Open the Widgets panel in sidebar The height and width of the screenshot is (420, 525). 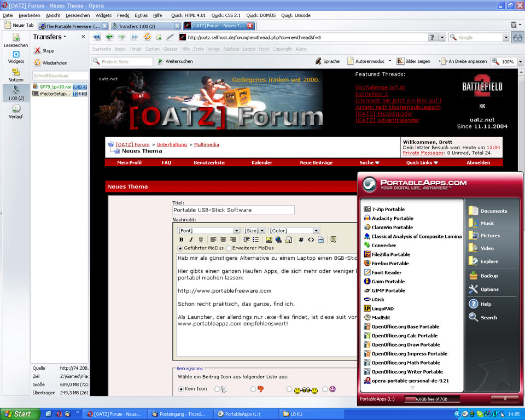(16, 57)
